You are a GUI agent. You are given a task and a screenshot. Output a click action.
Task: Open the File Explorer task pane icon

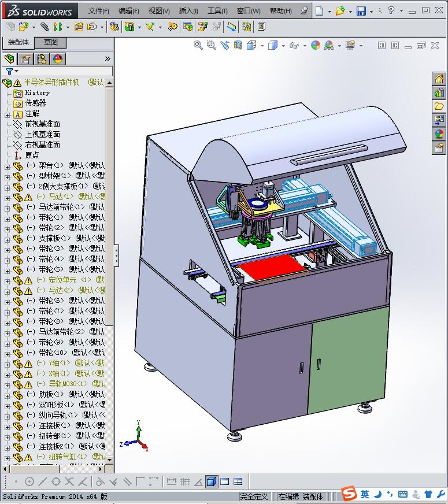pos(439,106)
